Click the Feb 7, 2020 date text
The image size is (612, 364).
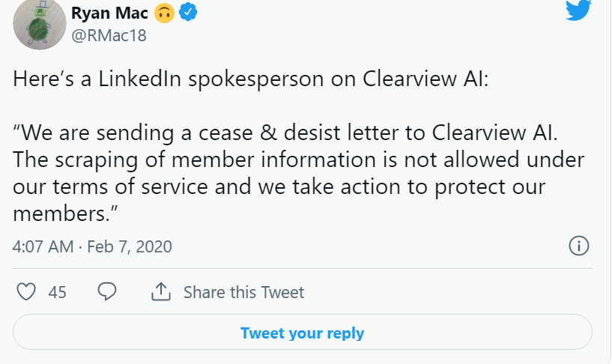130,246
